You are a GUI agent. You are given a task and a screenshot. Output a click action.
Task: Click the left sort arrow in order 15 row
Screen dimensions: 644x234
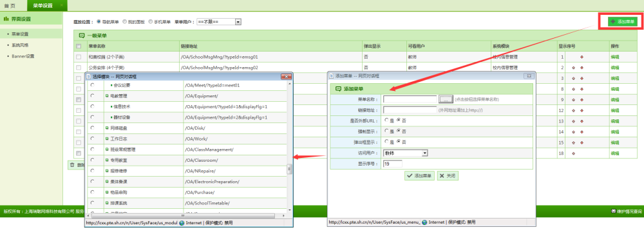tap(573, 142)
